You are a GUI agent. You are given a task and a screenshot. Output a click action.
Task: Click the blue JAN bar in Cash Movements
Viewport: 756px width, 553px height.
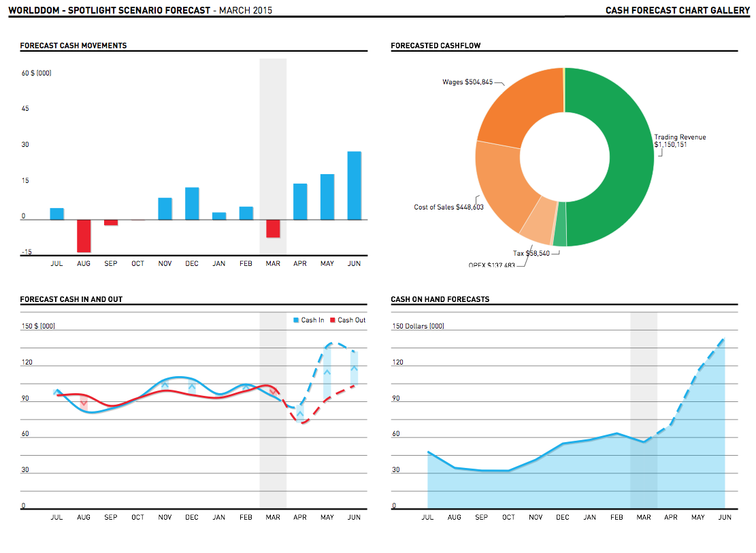tap(219, 216)
